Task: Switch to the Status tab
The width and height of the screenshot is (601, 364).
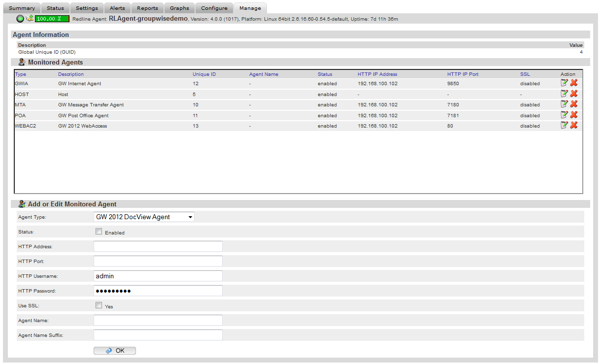Action: point(55,8)
